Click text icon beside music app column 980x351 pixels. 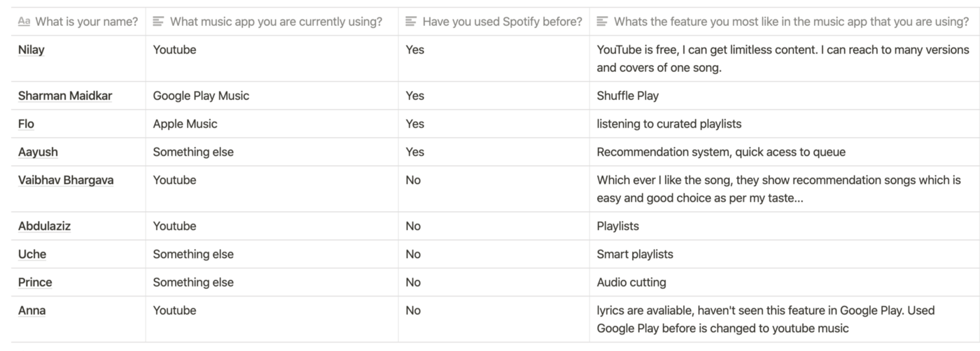coord(158,22)
